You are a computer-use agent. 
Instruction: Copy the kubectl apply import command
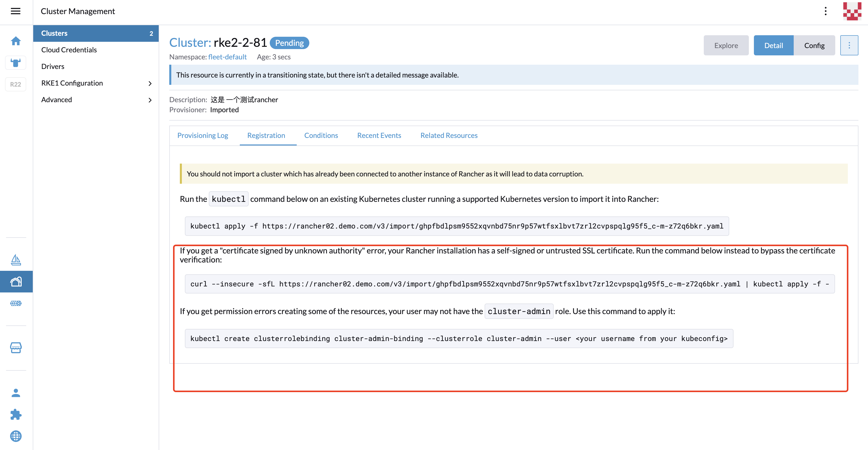click(457, 226)
